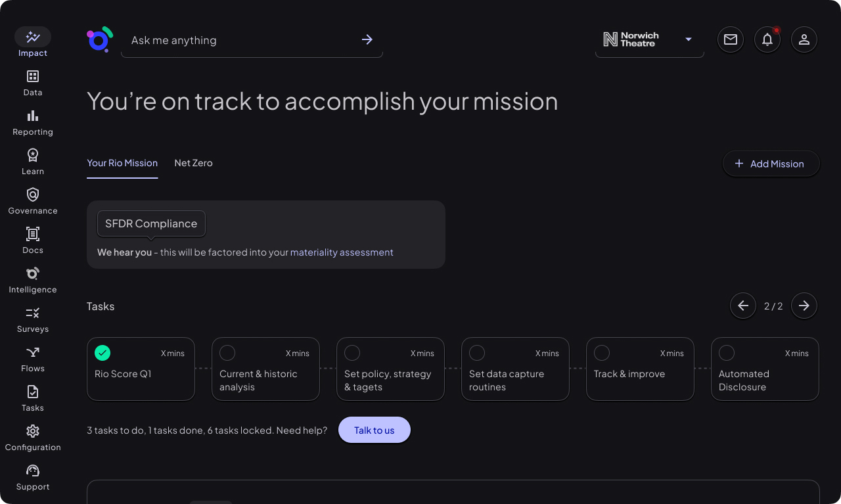Open notifications bell icon
Image resolution: width=841 pixels, height=504 pixels.
click(x=767, y=39)
